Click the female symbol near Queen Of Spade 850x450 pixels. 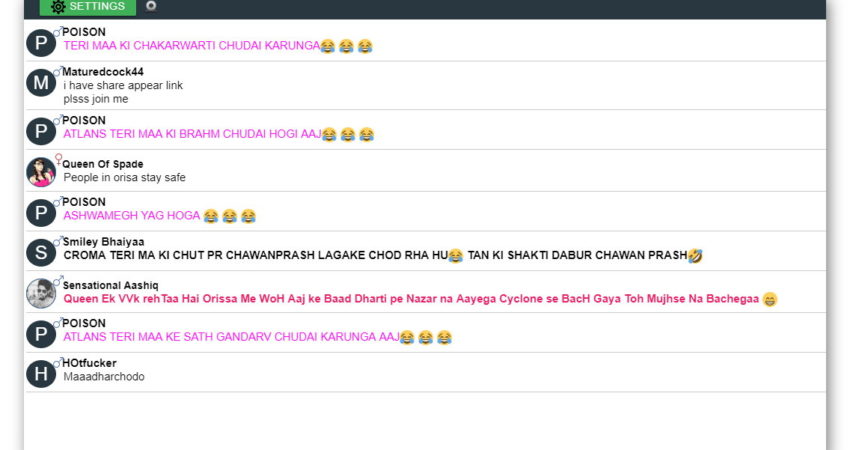[x=59, y=159]
